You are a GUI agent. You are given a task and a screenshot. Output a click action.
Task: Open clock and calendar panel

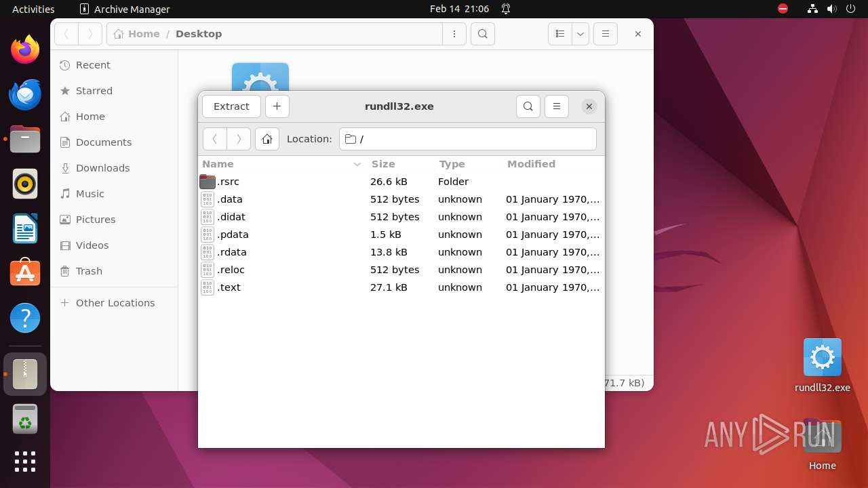(x=459, y=9)
